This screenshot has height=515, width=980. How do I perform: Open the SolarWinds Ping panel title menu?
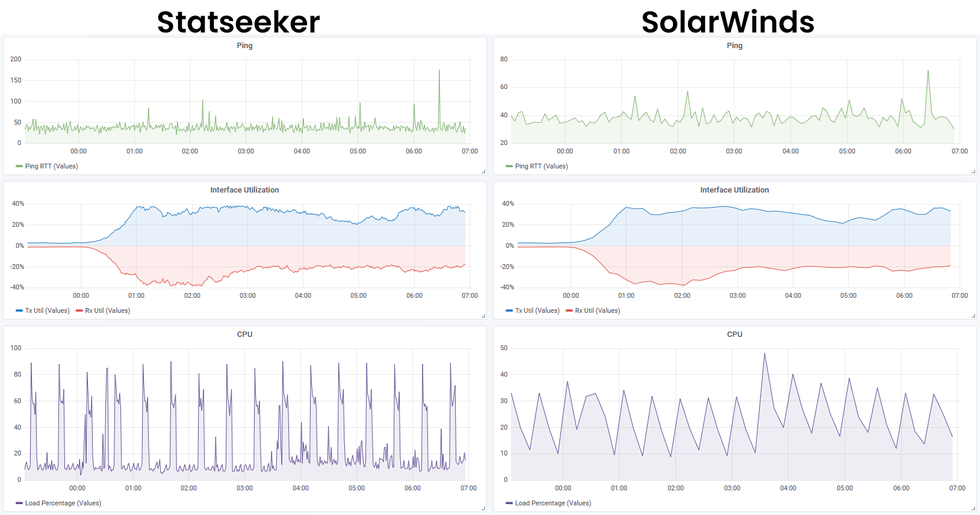pyautogui.click(x=734, y=46)
